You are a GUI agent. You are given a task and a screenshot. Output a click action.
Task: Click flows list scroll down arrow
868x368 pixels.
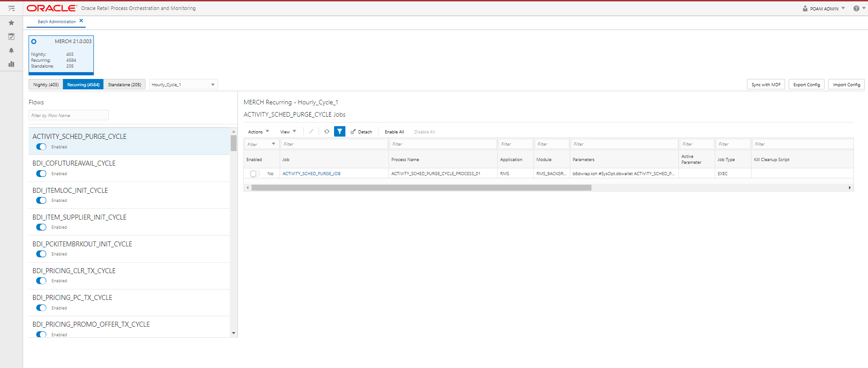[x=233, y=333]
